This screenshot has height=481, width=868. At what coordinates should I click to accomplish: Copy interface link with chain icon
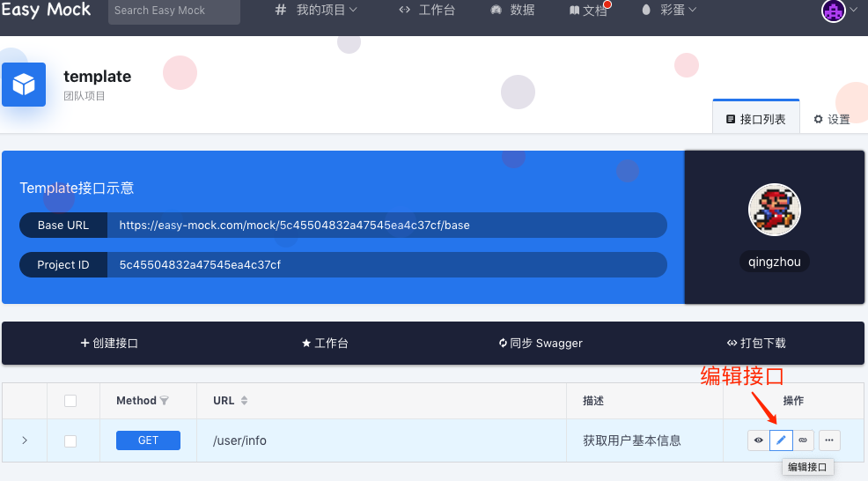coord(803,440)
